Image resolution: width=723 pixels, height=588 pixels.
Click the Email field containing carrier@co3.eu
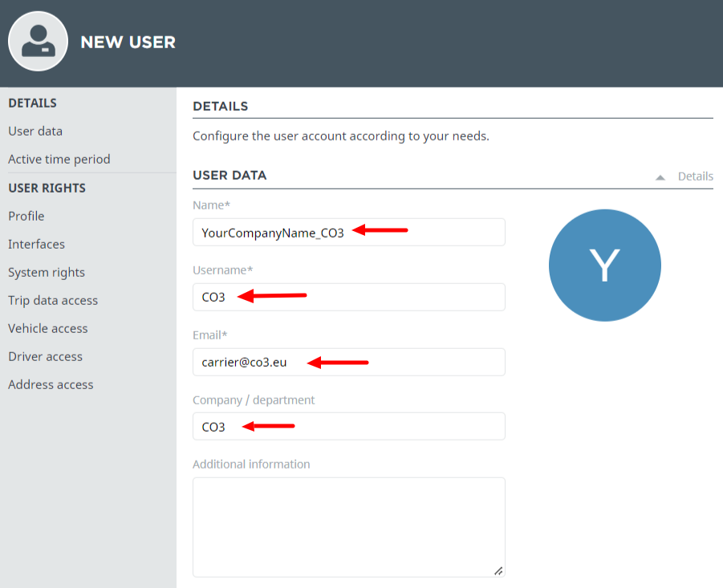pyautogui.click(x=348, y=363)
